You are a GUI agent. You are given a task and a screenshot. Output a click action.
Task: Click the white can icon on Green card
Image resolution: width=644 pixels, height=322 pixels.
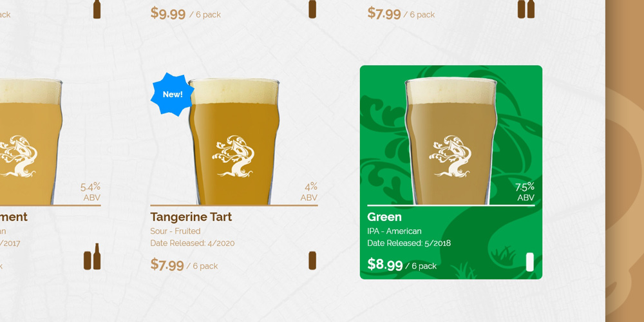tap(530, 262)
